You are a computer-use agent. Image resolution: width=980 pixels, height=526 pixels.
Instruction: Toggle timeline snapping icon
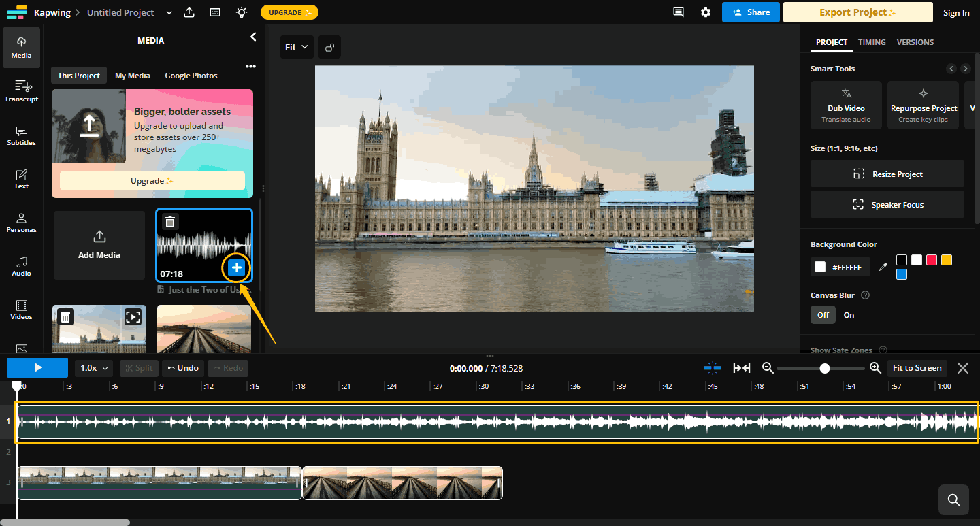(x=713, y=368)
